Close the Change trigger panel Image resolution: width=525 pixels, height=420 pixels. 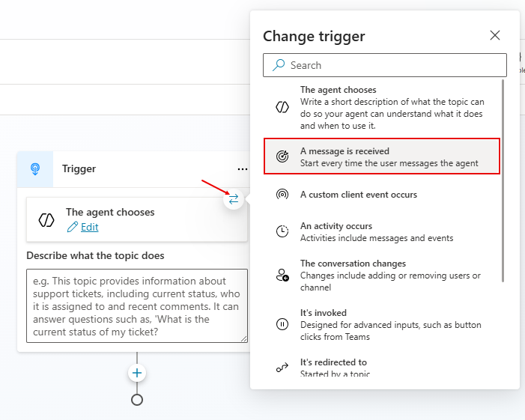[x=494, y=35]
